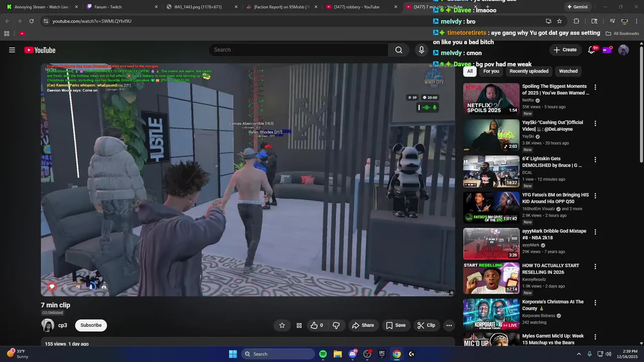Open OBS Studio from the taskbar
This screenshot has height=362, width=644.
(367, 354)
